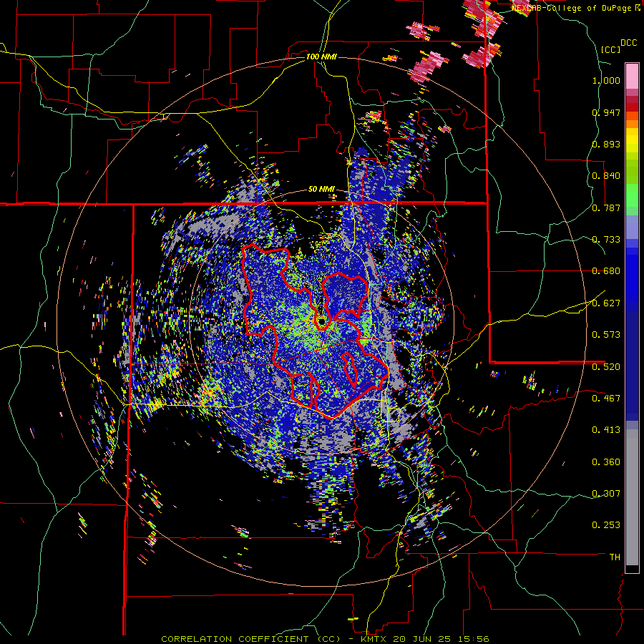Screen dimensions: 644x644
Task: Click the NEXLAB-College of DuPage label
Action: click(x=577, y=8)
